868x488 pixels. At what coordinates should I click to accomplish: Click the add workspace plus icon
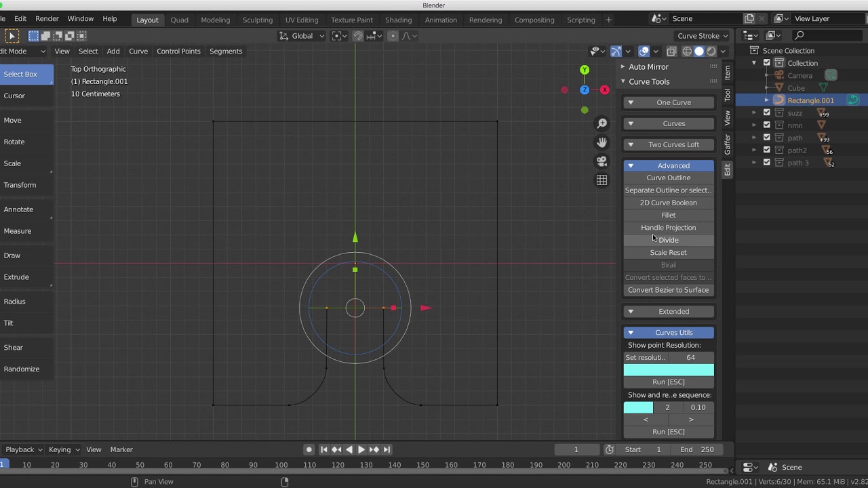tap(608, 20)
